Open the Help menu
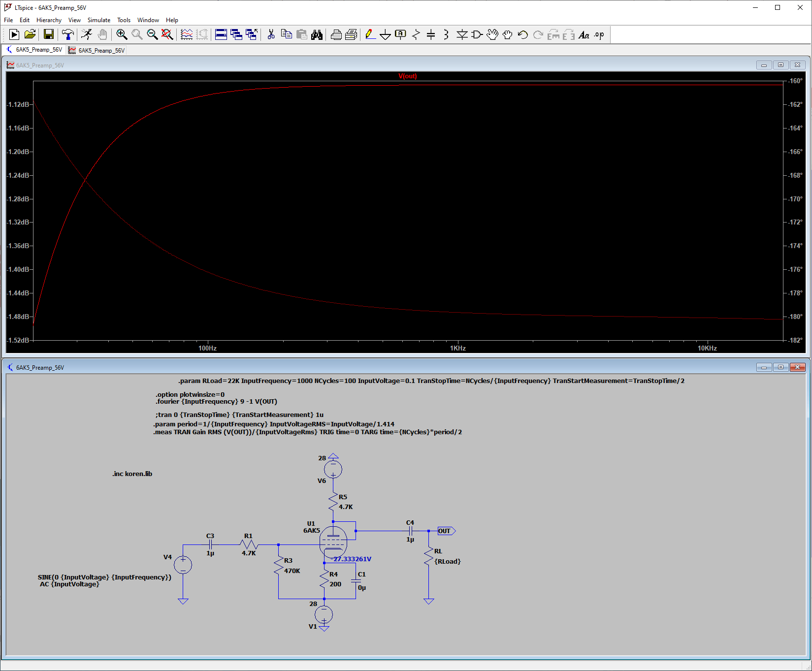This screenshot has height=671, width=812. pyautogui.click(x=172, y=20)
